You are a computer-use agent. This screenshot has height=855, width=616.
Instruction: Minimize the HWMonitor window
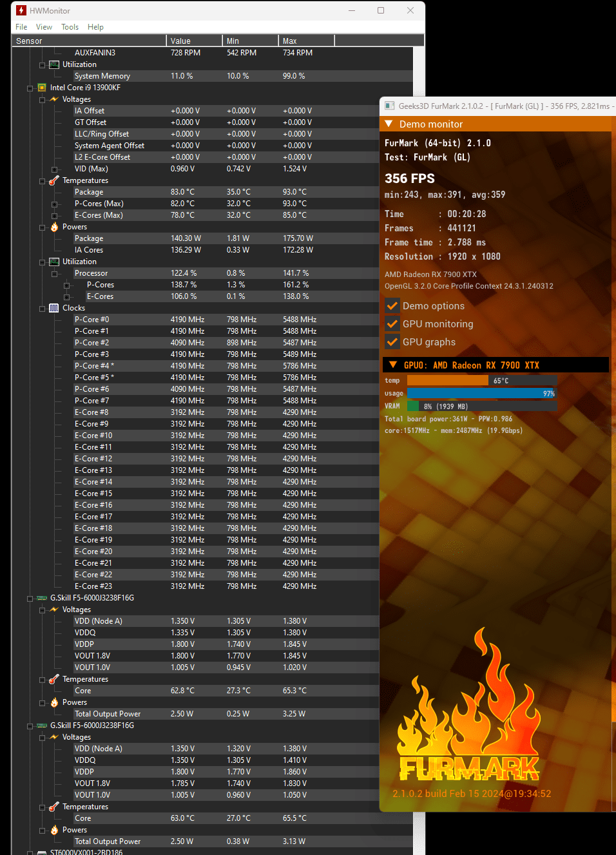352,10
